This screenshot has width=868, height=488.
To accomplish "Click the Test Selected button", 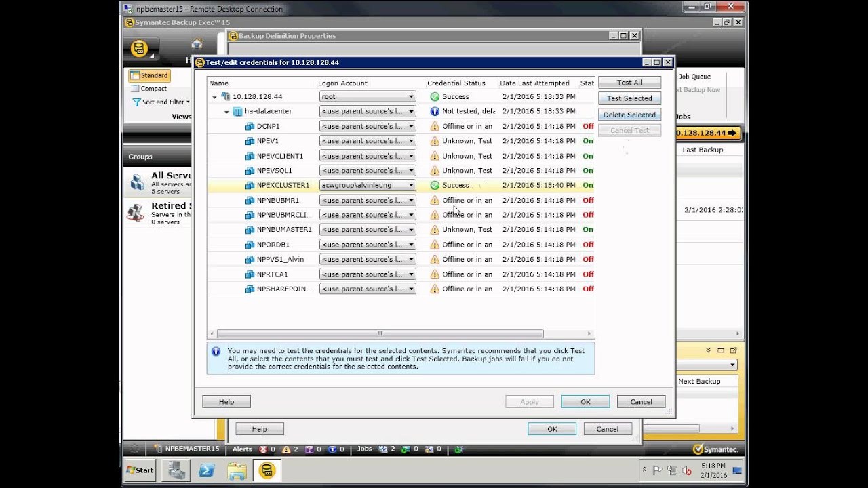I will pyautogui.click(x=629, y=99).
